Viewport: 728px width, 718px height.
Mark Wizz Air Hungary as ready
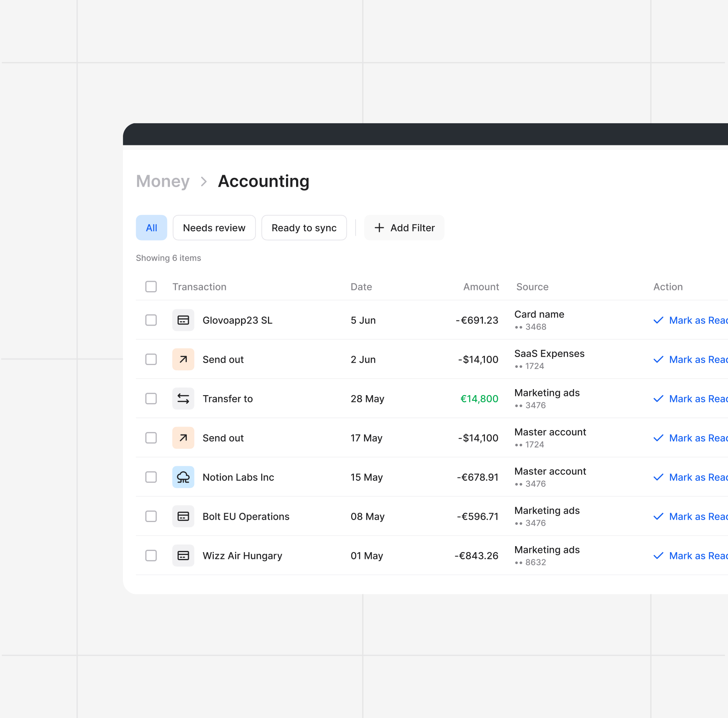(691, 556)
